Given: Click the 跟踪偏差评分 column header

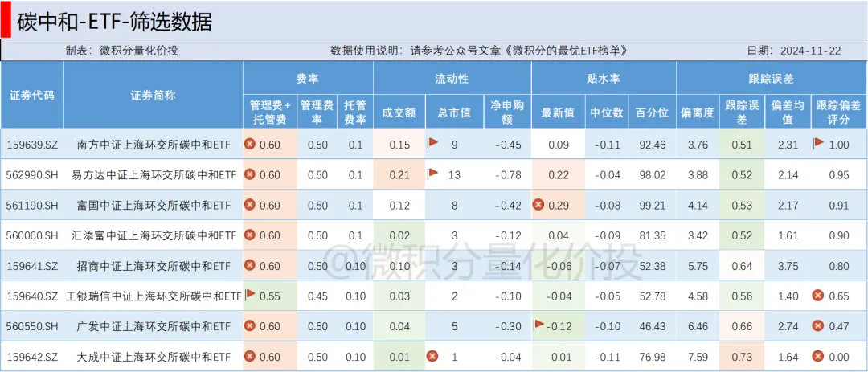Looking at the screenshot, I should pos(838,112).
